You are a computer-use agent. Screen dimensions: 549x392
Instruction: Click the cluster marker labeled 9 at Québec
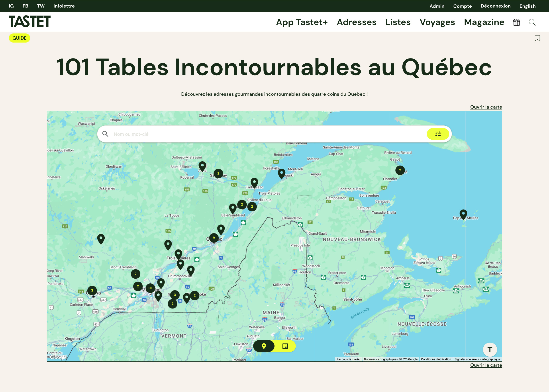click(214, 238)
